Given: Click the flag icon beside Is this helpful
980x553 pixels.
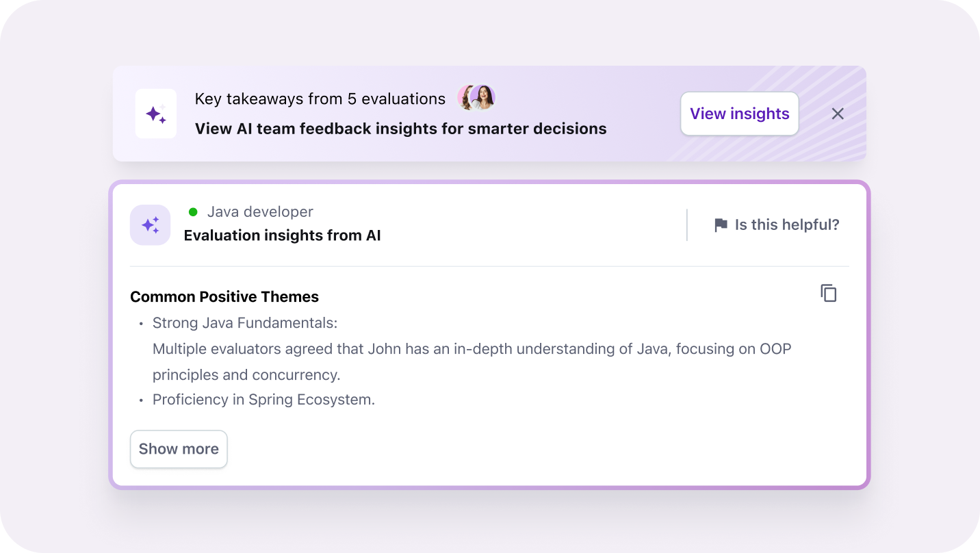Looking at the screenshot, I should point(721,224).
